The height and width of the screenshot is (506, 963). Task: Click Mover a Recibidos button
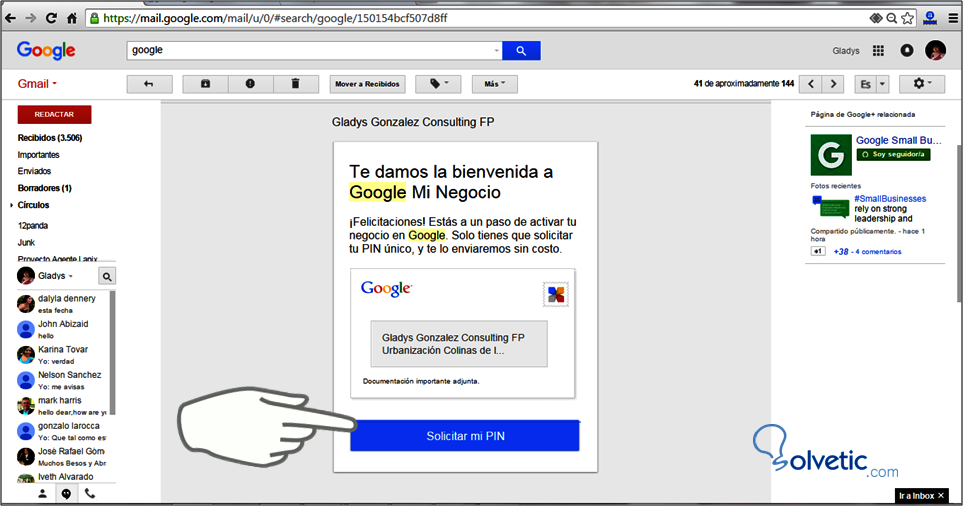click(x=367, y=84)
